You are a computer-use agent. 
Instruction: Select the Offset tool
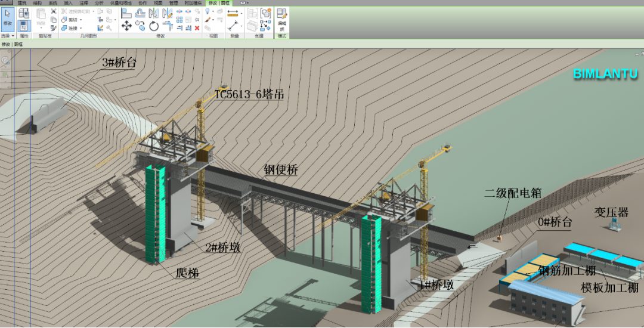pos(140,13)
